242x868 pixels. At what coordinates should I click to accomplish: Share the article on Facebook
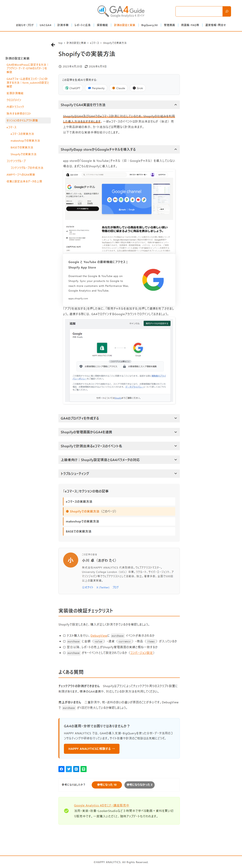click(x=61, y=769)
